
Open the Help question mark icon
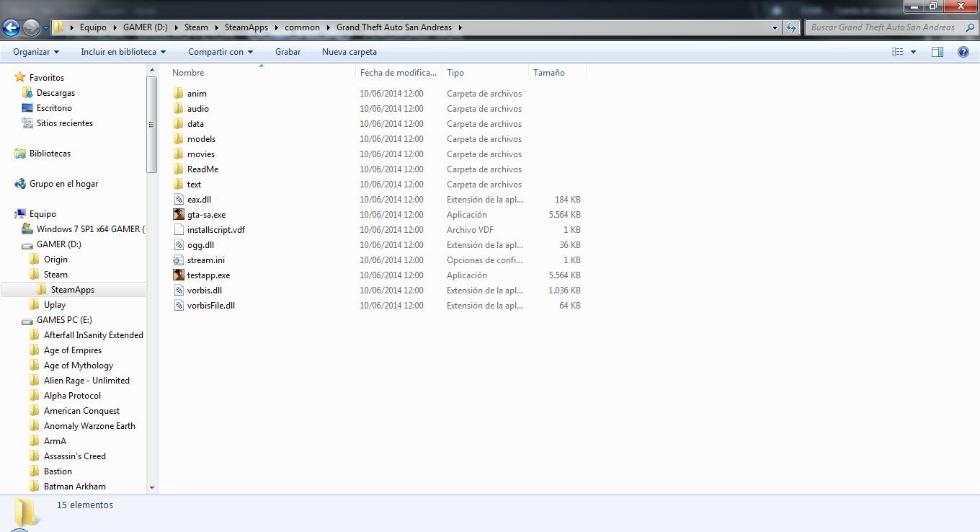(963, 52)
